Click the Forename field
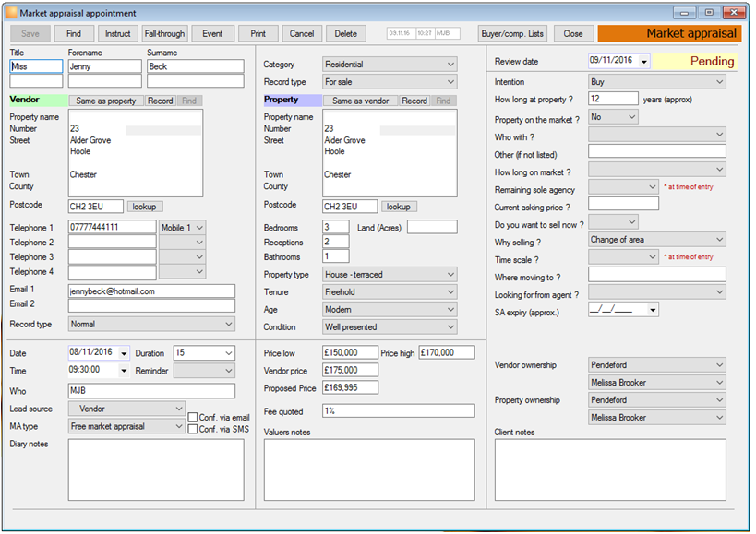756x534 pixels. point(104,66)
